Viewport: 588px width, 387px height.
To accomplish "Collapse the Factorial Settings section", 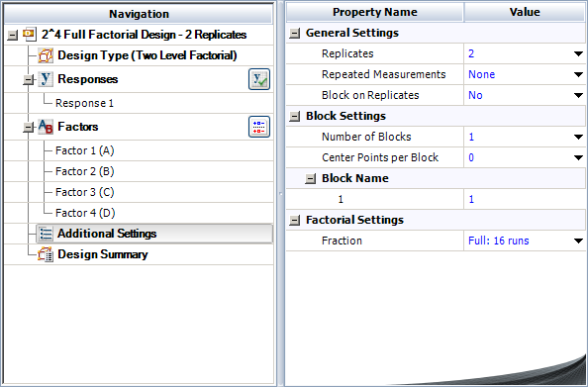I will pyautogui.click(x=295, y=221).
